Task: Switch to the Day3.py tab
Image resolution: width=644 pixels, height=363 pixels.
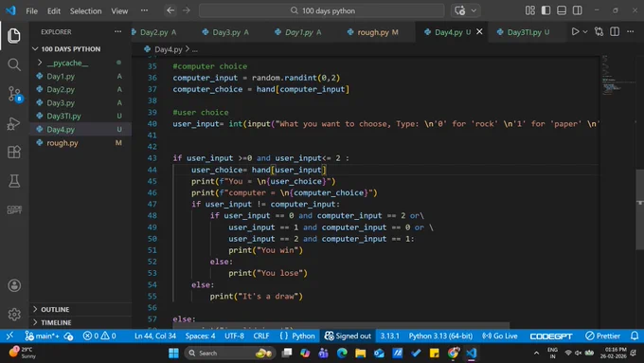Action: click(x=226, y=32)
